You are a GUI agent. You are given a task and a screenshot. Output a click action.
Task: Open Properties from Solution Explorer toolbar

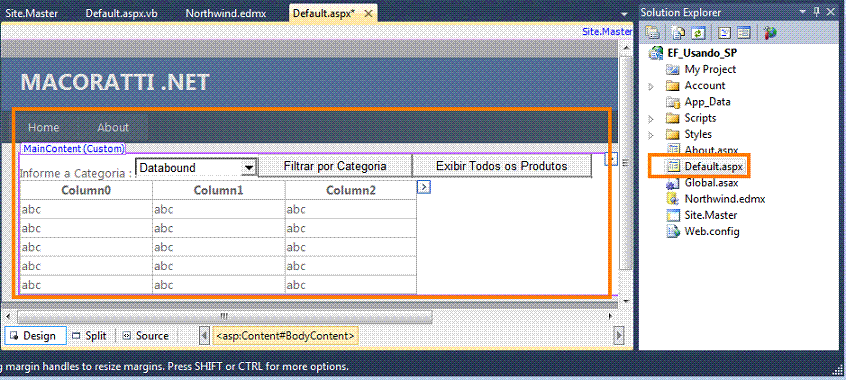(x=652, y=33)
